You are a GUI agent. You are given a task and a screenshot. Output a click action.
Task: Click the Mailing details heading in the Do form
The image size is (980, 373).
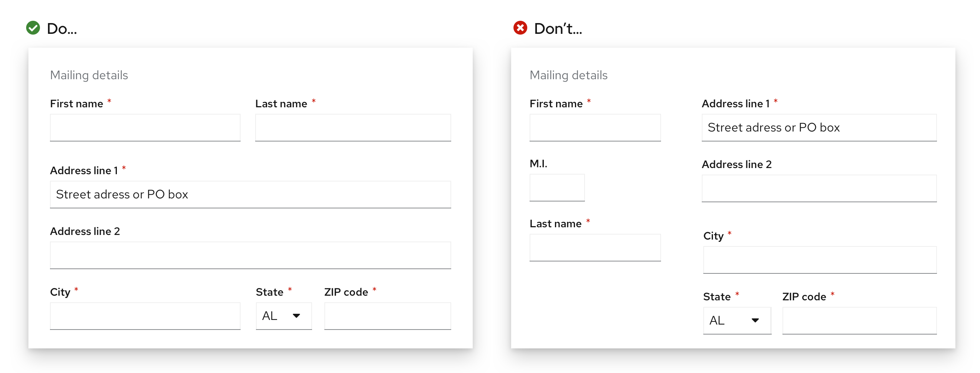pos(89,75)
